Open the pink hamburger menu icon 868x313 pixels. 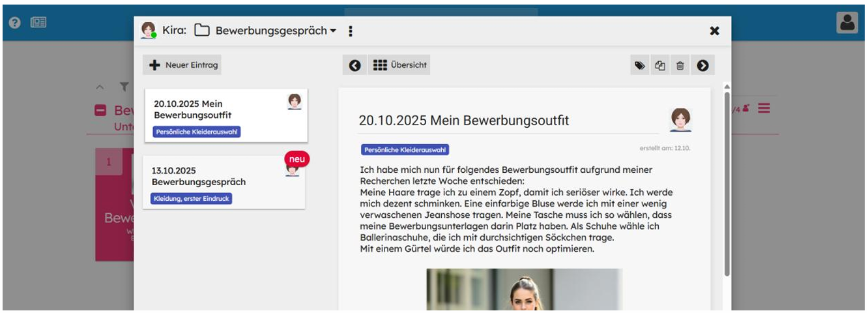[x=764, y=108]
